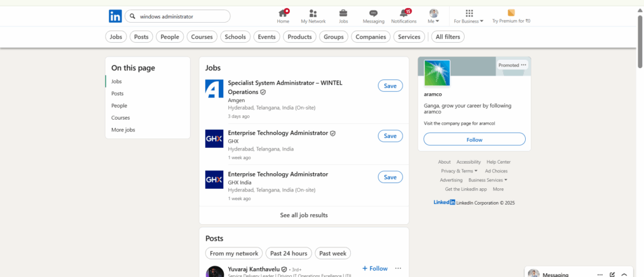The width and height of the screenshot is (644, 277).
Task: Filter results by Services
Action: (x=409, y=37)
